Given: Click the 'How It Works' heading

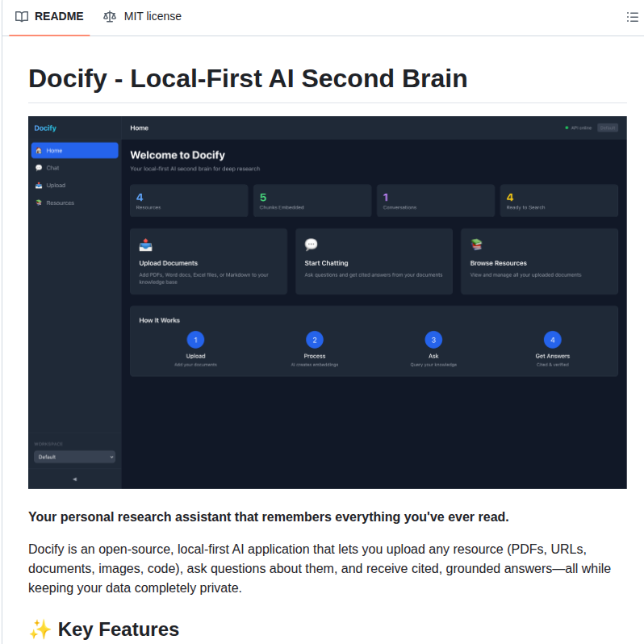Looking at the screenshot, I should click(x=159, y=320).
